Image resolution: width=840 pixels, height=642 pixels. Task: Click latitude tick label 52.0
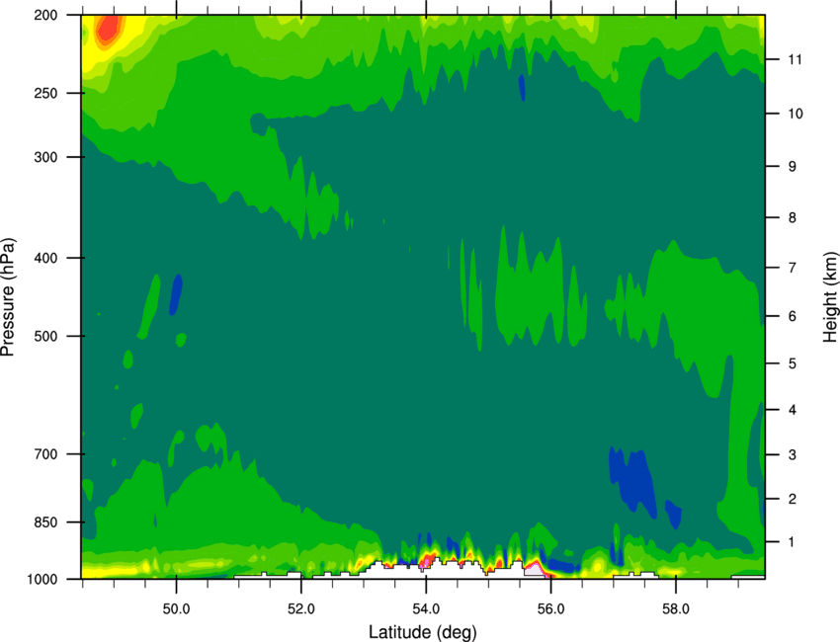click(x=301, y=609)
